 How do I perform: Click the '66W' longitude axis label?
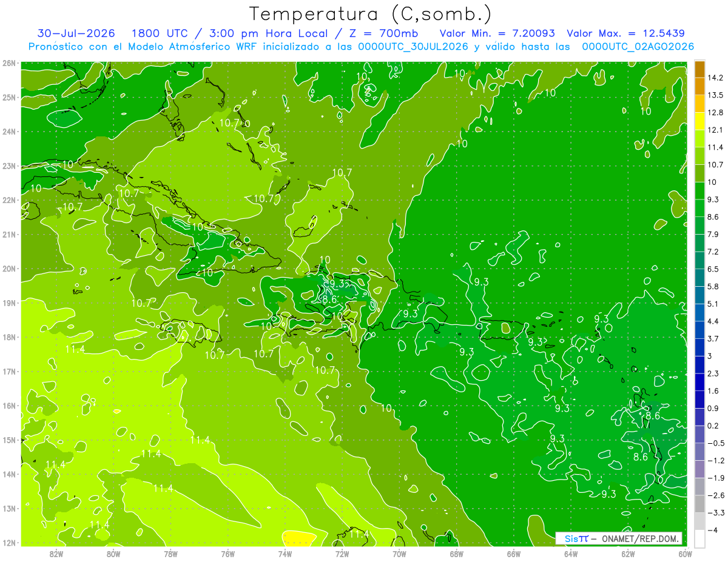(514, 554)
